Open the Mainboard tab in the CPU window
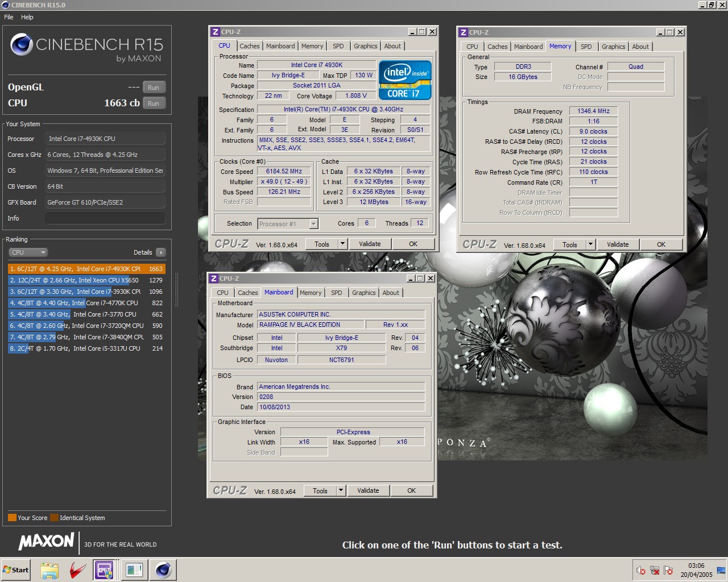728x582 pixels. pyautogui.click(x=280, y=46)
